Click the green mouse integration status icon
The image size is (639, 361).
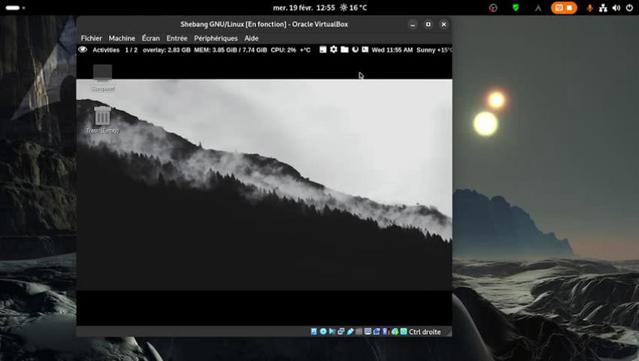click(394, 332)
